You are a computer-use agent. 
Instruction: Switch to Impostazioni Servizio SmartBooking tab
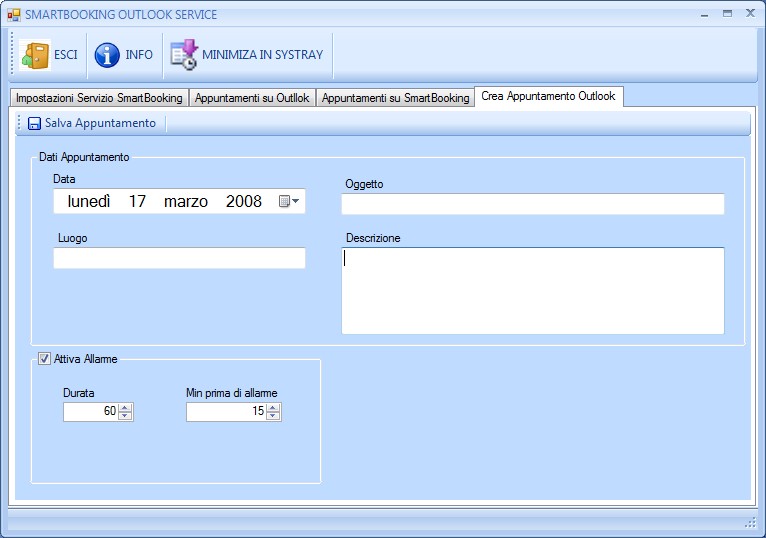click(99, 98)
